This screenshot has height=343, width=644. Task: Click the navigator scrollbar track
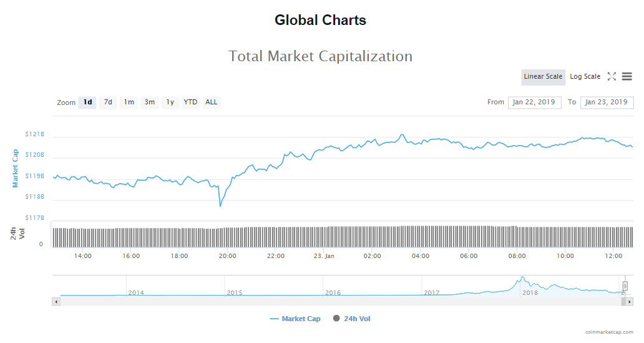tap(337, 302)
